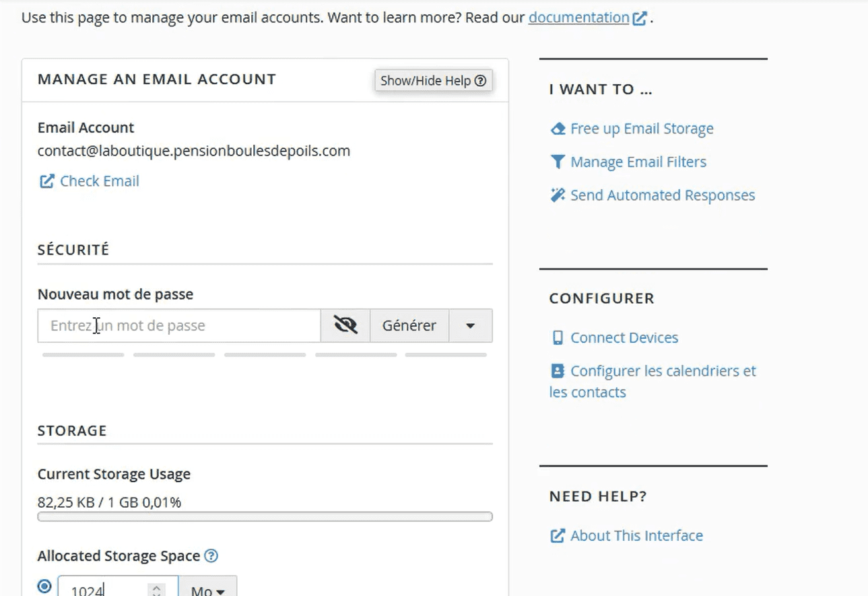
Task: Click the phone icon next to Connect Devices
Action: point(558,338)
